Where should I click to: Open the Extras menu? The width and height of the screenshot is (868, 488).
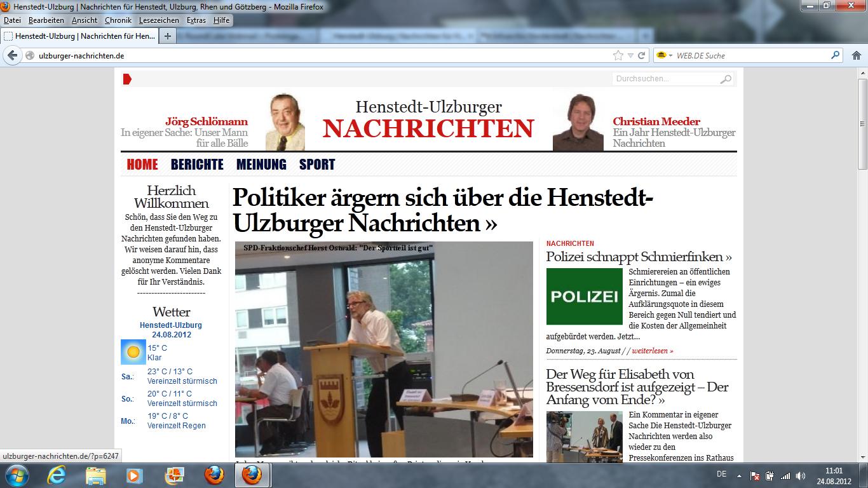click(x=196, y=20)
